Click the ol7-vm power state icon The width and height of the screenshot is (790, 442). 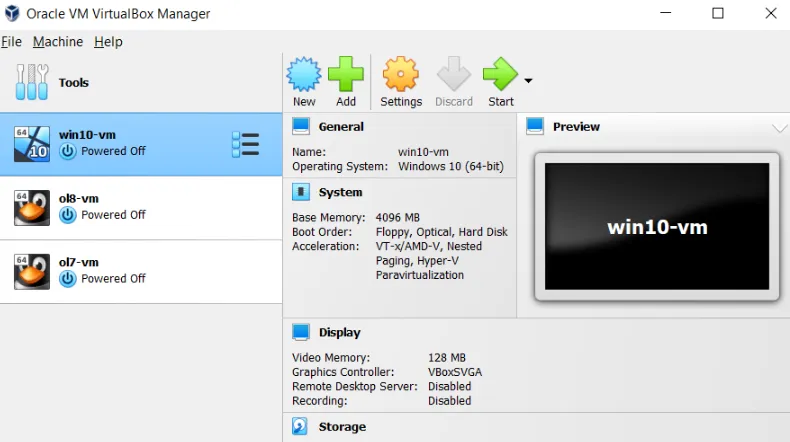tap(68, 279)
